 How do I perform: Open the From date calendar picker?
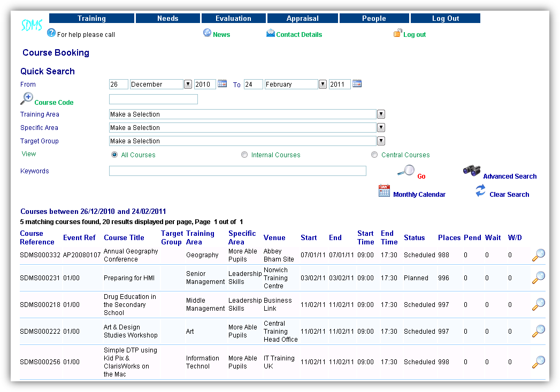(x=222, y=83)
